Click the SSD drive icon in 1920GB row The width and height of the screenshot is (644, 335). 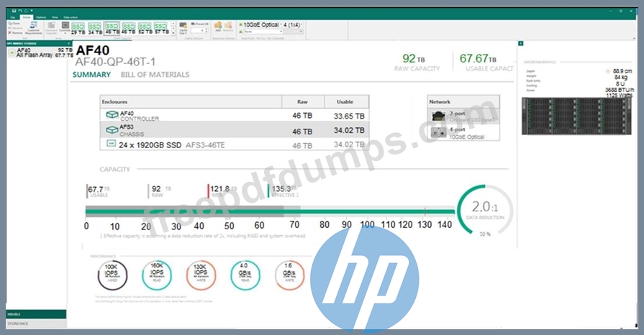111,143
